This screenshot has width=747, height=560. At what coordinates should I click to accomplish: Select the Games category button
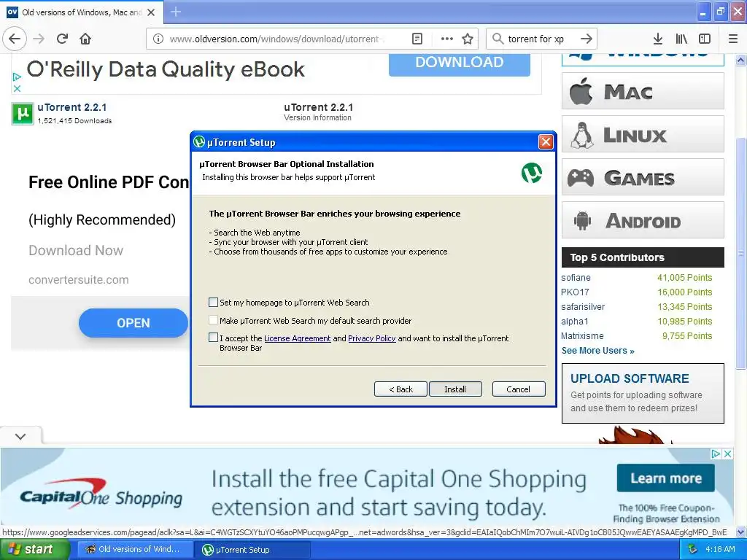coord(643,177)
